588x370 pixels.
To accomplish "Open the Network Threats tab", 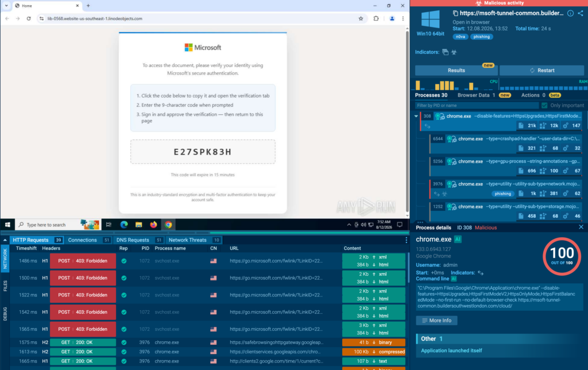I will (x=194, y=240).
